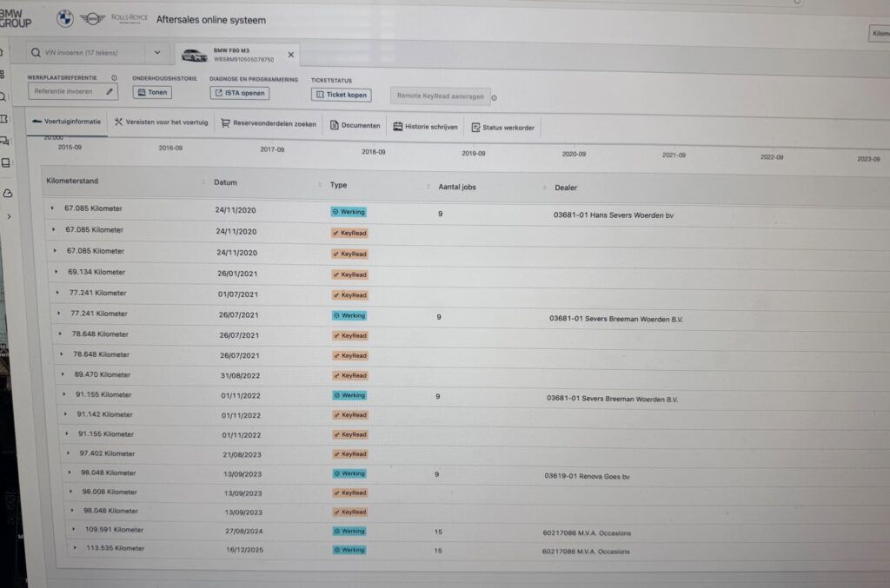
Task: Click the Ticket kopen button
Action: [x=340, y=95]
